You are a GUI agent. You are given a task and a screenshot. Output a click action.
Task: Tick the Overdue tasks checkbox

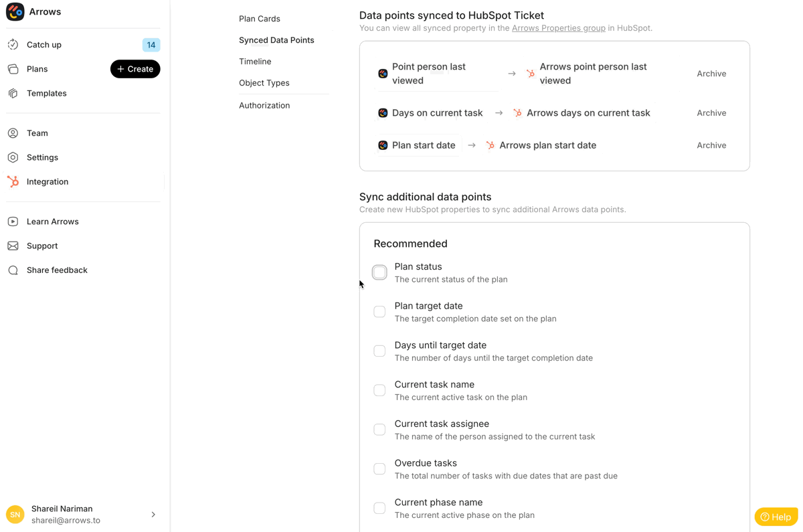point(379,469)
